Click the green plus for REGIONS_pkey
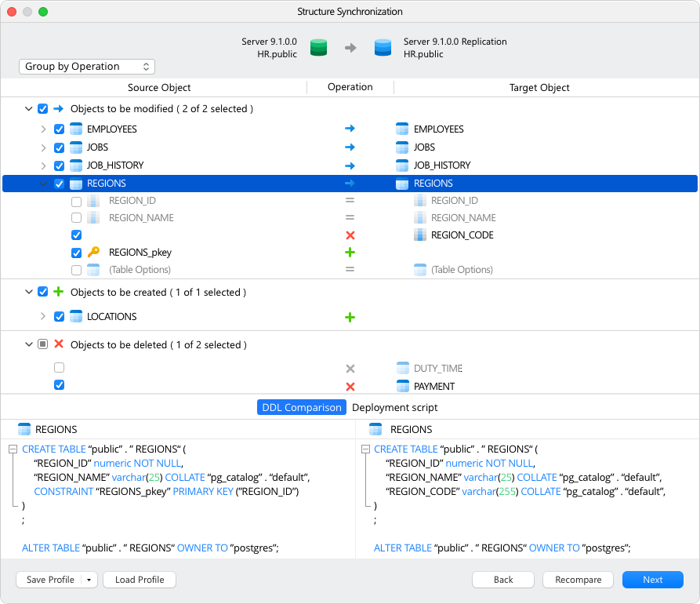 point(350,253)
